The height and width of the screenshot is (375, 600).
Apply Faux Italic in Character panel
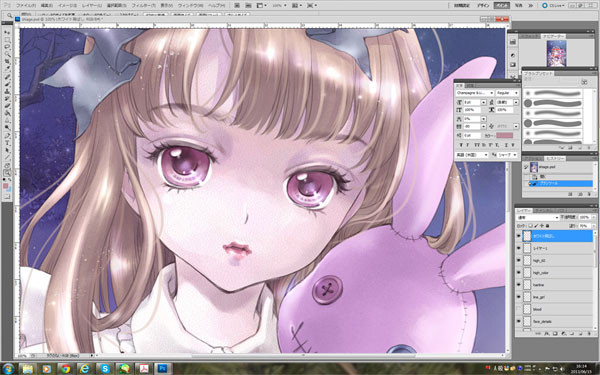pos(469,145)
